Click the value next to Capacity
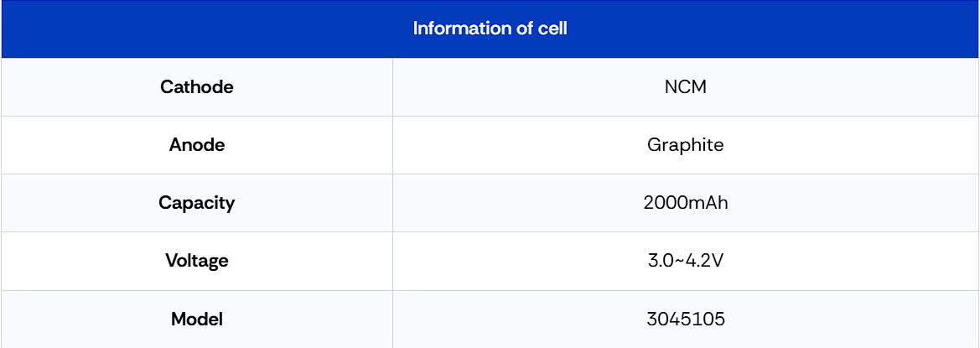This screenshot has width=980, height=348. [x=686, y=203]
